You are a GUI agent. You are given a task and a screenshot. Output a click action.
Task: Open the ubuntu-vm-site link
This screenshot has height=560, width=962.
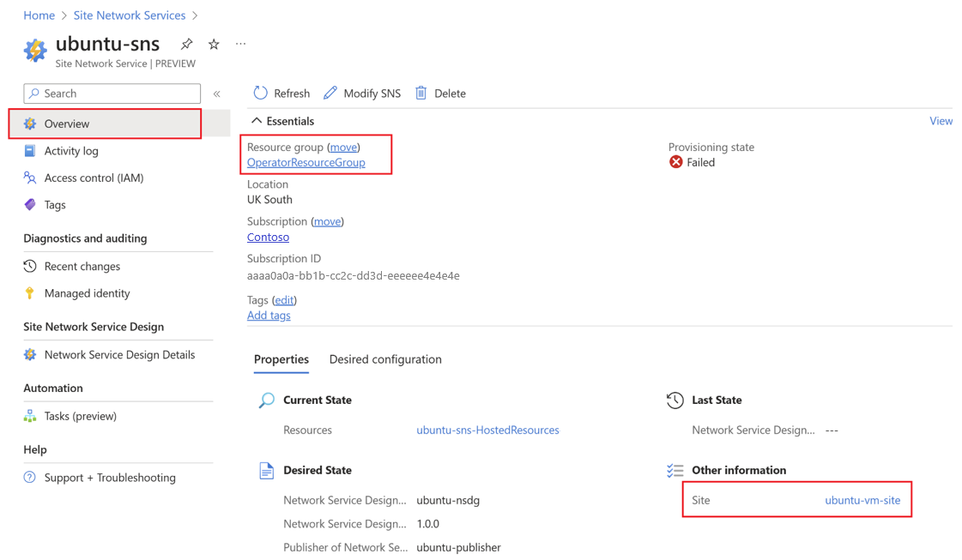click(x=862, y=500)
